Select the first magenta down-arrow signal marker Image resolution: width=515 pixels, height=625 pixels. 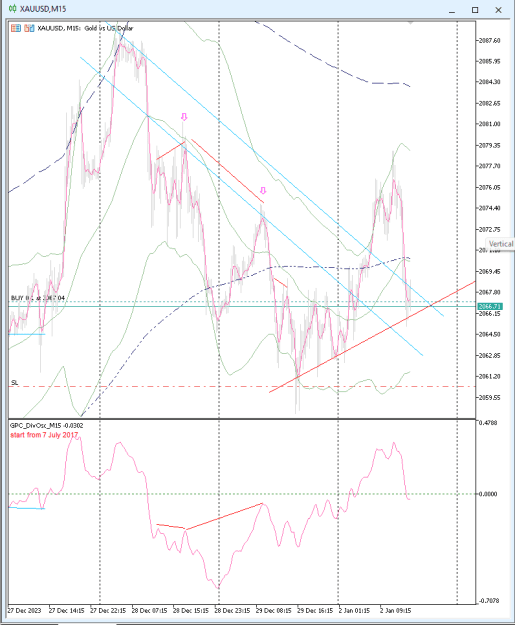point(184,117)
